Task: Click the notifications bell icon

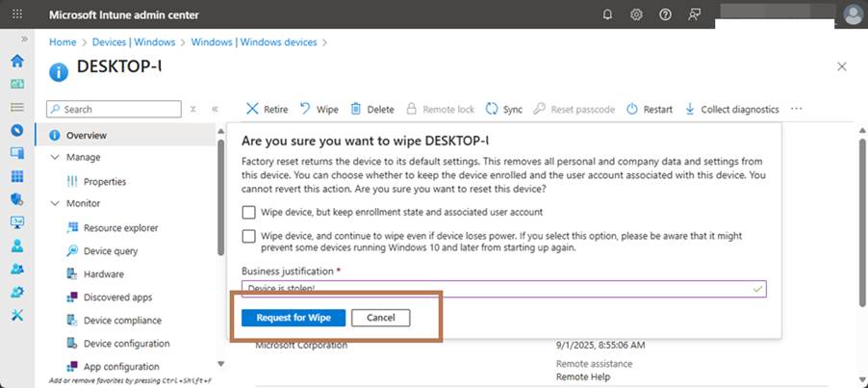Action: click(x=607, y=14)
